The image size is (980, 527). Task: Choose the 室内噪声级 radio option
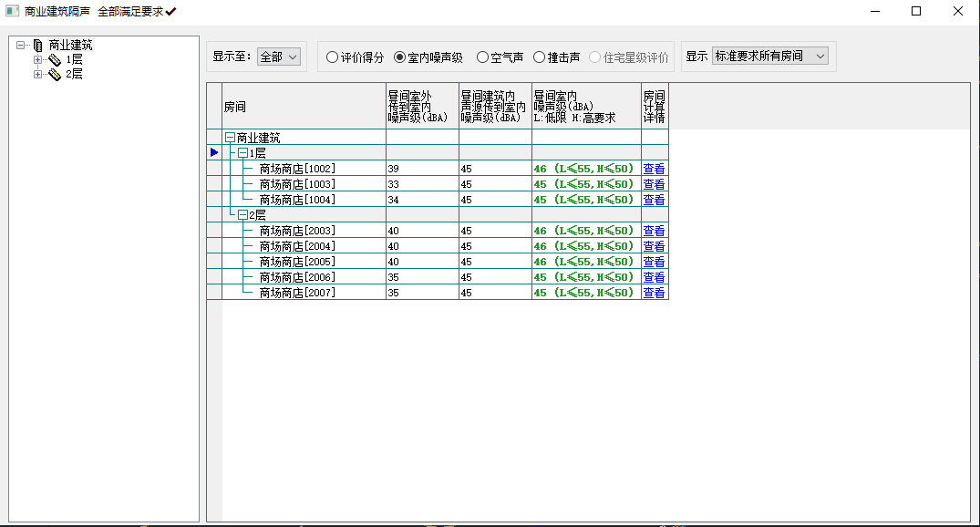[x=399, y=57]
